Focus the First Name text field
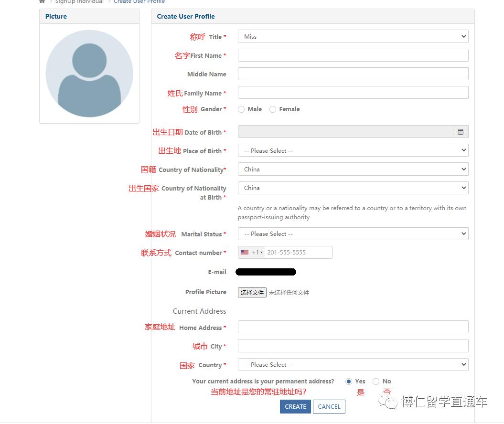This screenshot has height=424, width=504. 353,55
